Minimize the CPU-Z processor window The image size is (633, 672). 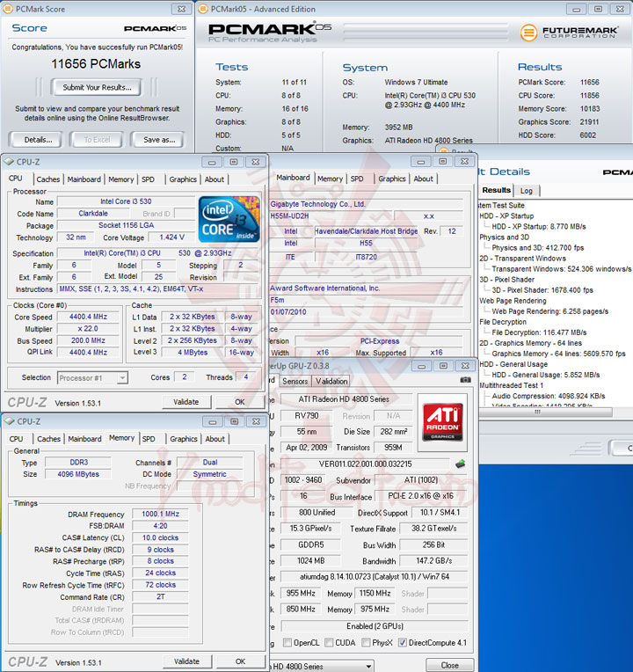pyautogui.click(x=212, y=162)
